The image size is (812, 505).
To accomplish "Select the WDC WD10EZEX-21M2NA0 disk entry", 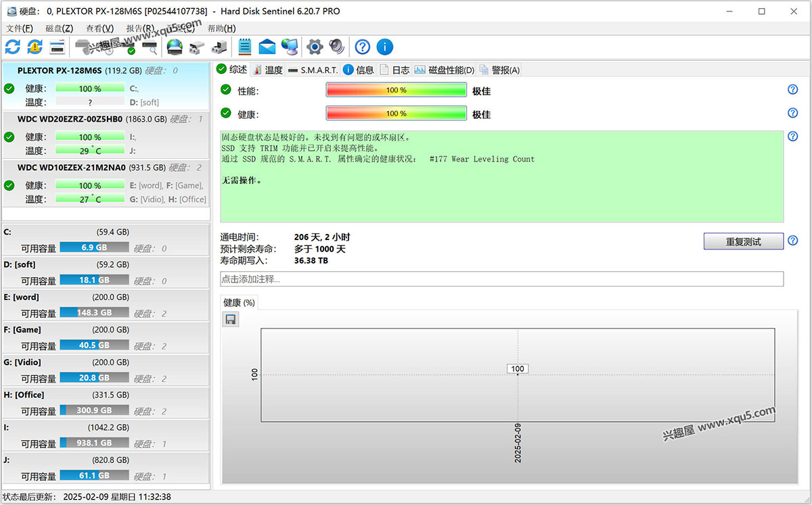I will click(106, 184).
